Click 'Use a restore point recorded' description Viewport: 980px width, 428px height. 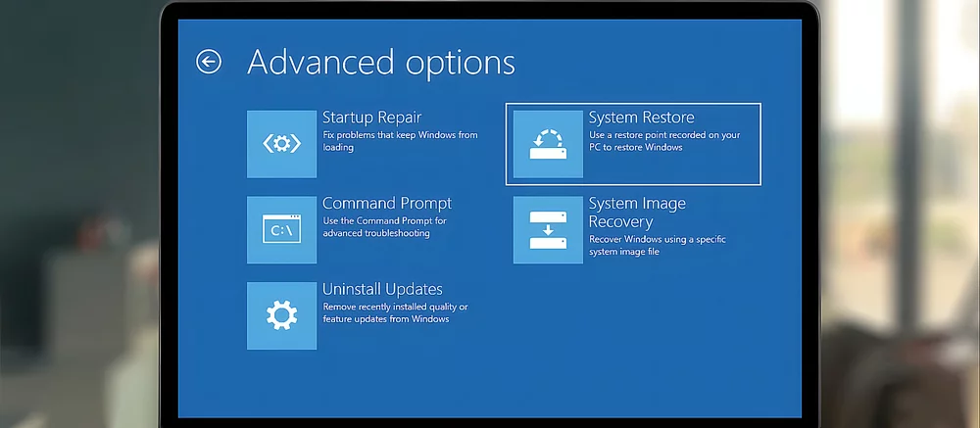pyautogui.click(x=664, y=141)
